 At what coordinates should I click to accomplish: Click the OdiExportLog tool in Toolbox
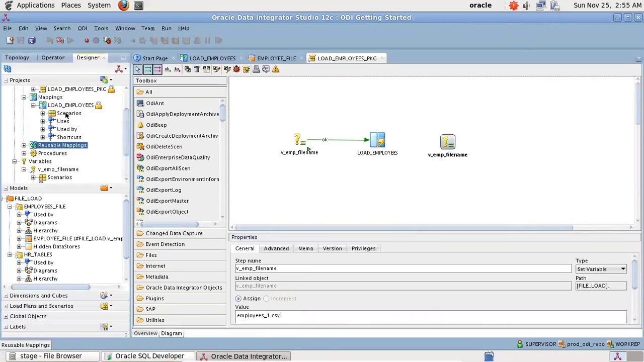click(x=164, y=190)
